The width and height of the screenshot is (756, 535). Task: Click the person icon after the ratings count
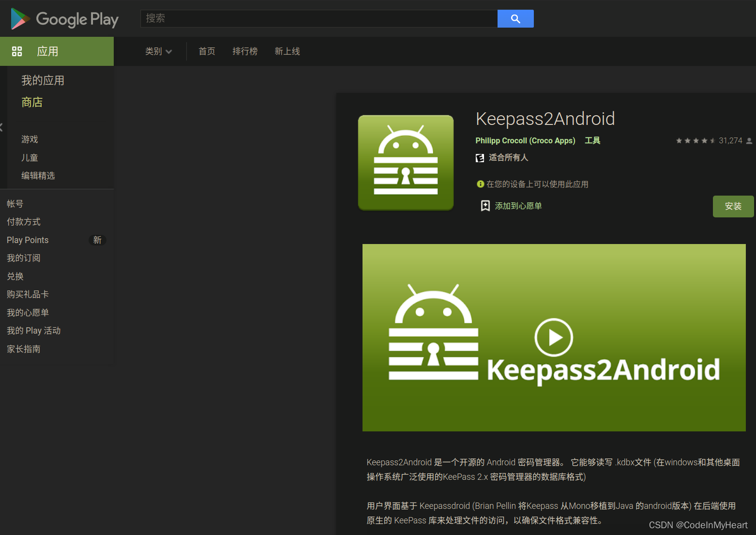[x=749, y=141]
